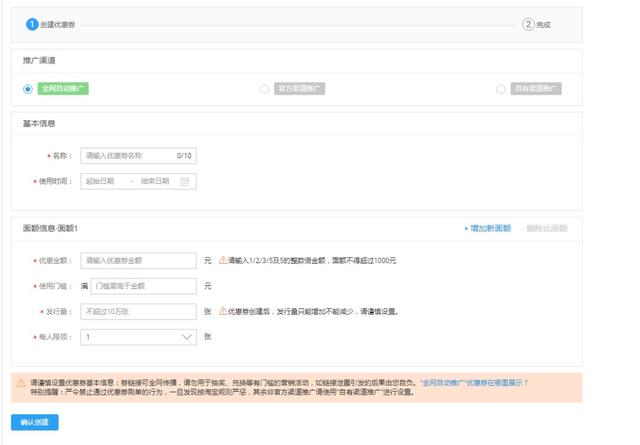This screenshot has width=640, height=445.
Task: Click the 结束日期 end date field
Action: click(155, 181)
